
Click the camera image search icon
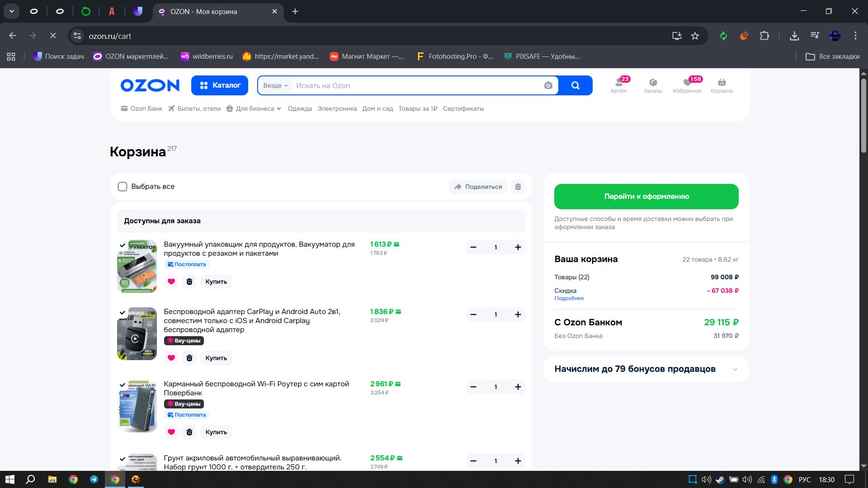pos(548,85)
